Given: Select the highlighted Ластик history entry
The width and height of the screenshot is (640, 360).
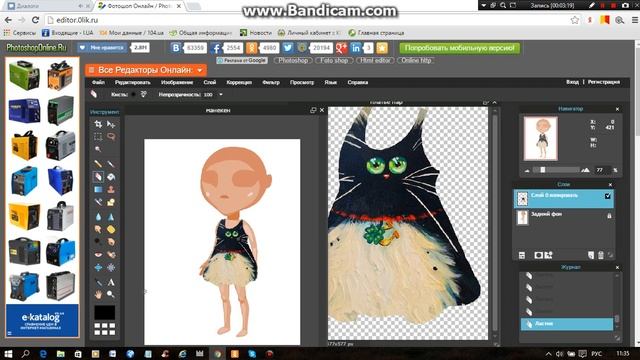Looking at the screenshot, I should point(567,324).
